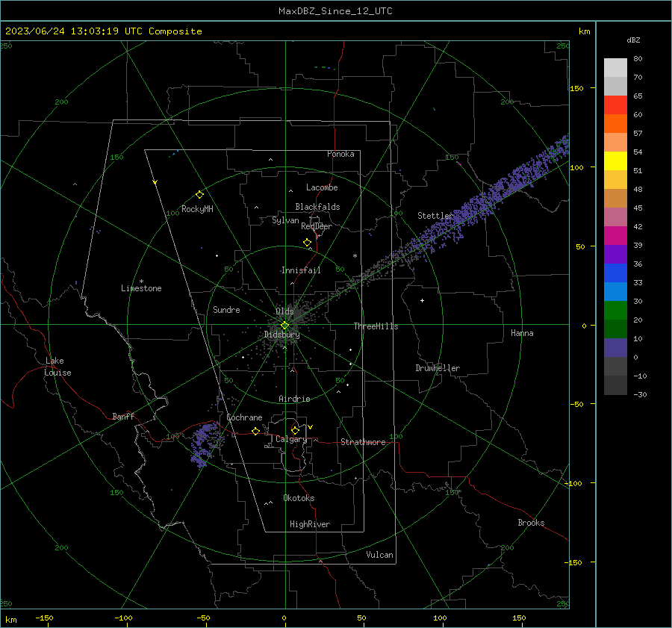Click the km unit label at top right
The height and width of the screenshot is (628, 672).
584,31
